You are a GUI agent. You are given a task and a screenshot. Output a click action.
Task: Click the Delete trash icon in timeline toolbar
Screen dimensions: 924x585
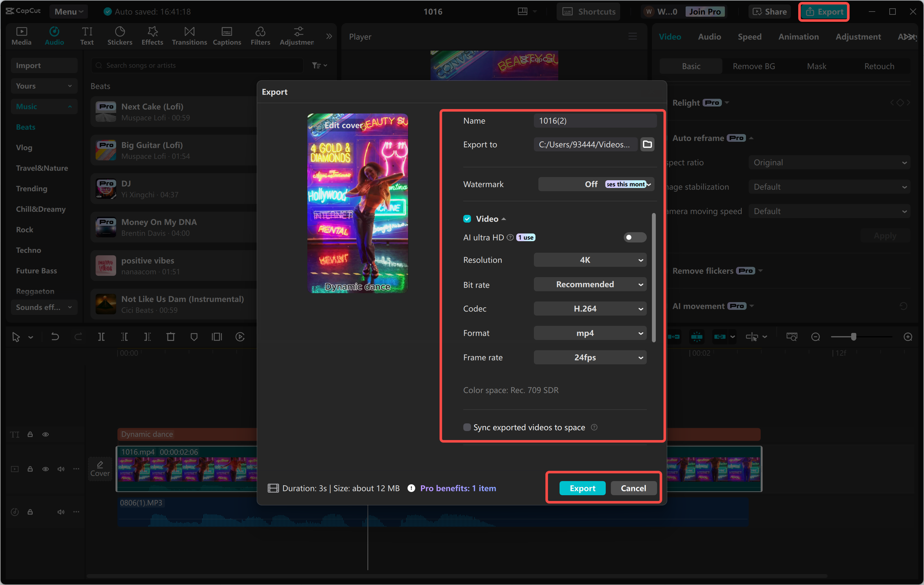click(170, 337)
